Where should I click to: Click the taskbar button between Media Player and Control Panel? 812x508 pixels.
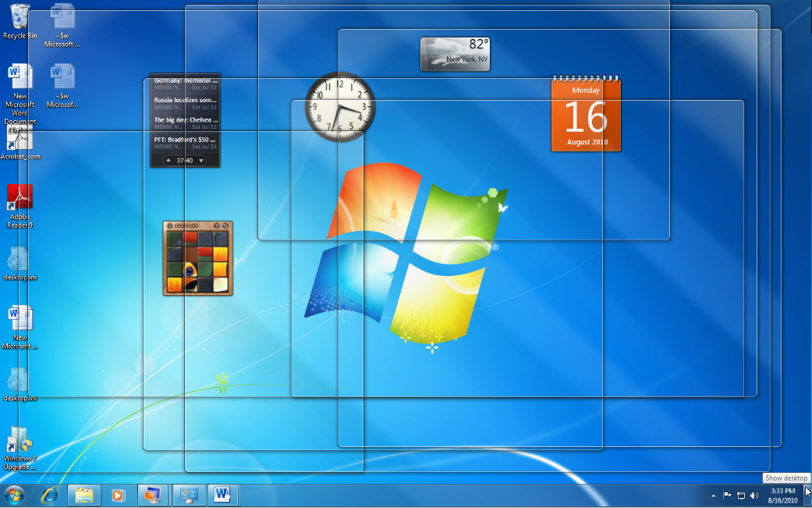click(153, 496)
